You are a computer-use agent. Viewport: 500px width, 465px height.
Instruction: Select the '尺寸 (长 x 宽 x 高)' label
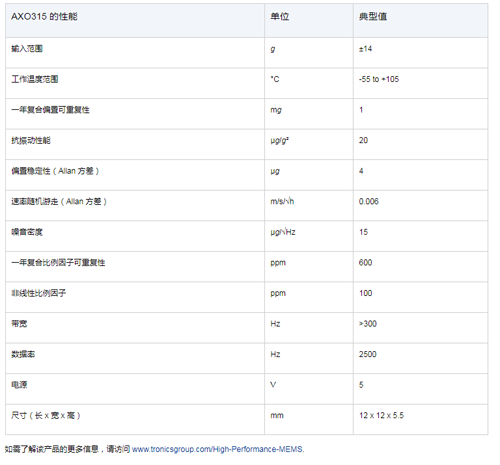pos(46,415)
